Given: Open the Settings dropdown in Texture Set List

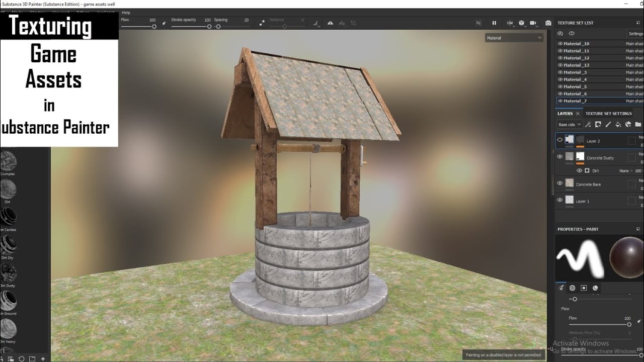Looking at the screenshot, I should coord(635,34).
